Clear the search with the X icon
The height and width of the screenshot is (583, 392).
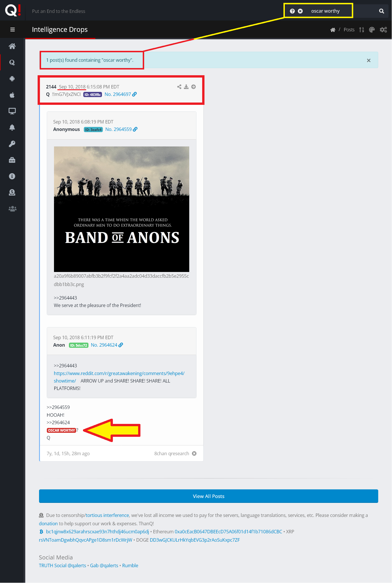pyautogui.click(x=300, y=11)
